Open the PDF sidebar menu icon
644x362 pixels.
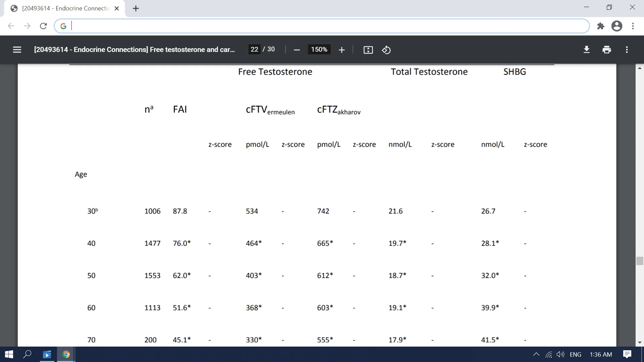coord(17,50)
